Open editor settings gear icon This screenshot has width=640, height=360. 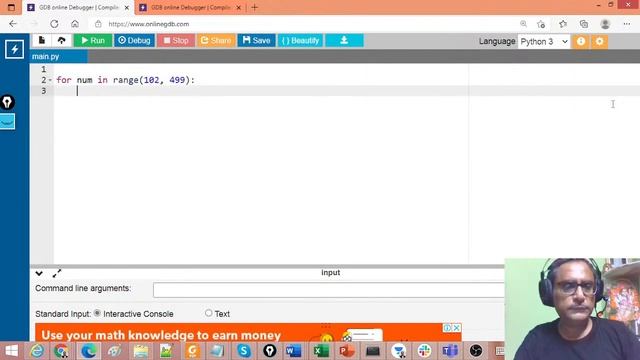point(600,42)
